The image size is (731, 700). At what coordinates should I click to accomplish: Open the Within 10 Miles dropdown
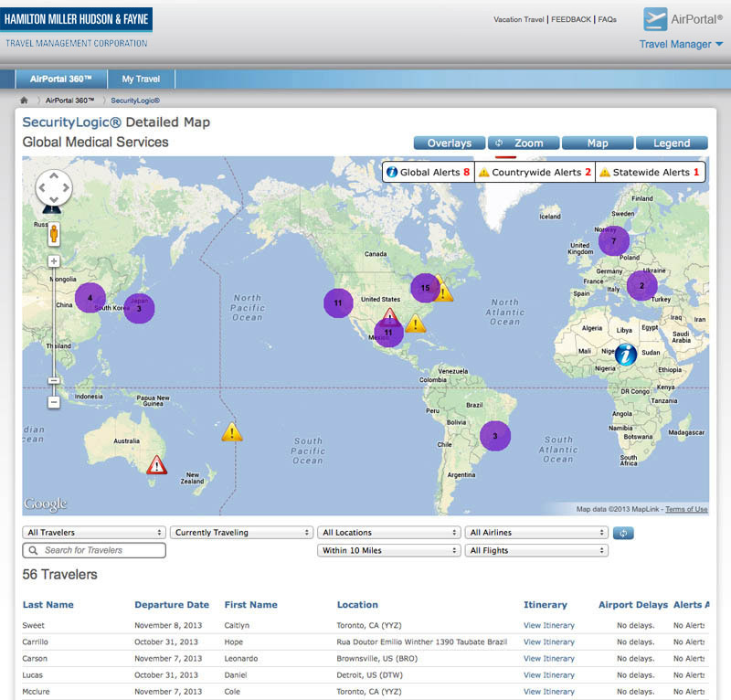pos(389,550)
